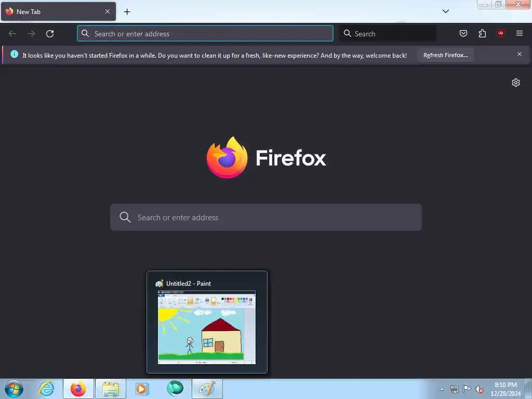The width and height of the screenshot is (532, 399).
Task: Reload the current page
Action: pos(50,34)
